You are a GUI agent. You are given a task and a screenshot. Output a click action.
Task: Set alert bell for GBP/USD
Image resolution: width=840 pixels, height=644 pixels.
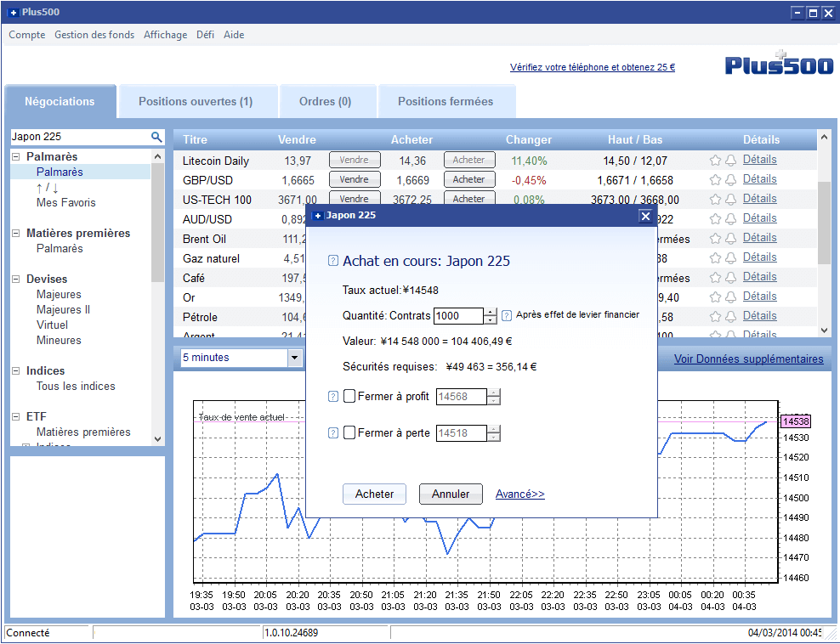coord(730,180)
